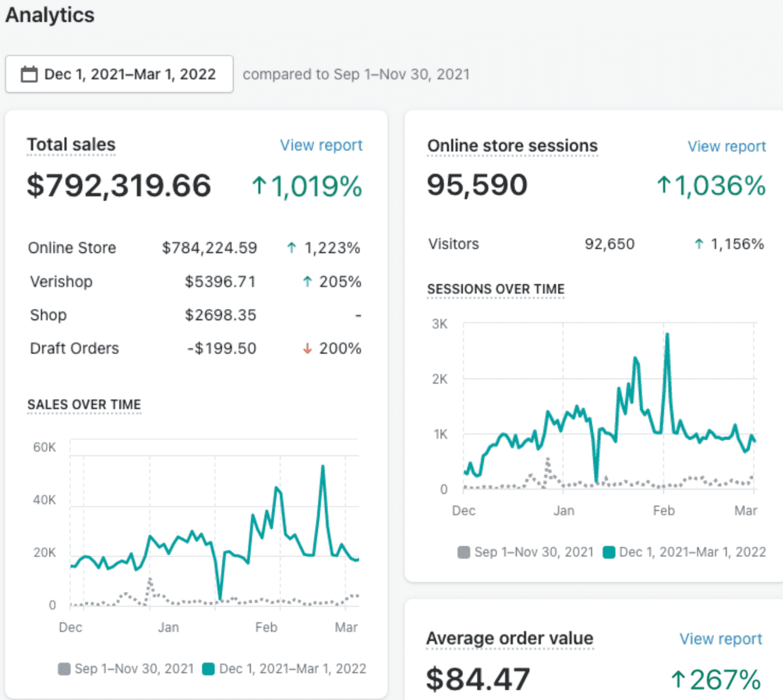This screenshot has width=783, height=700.
Task: Click the Total sales heading
Action: tap(71, 145)
